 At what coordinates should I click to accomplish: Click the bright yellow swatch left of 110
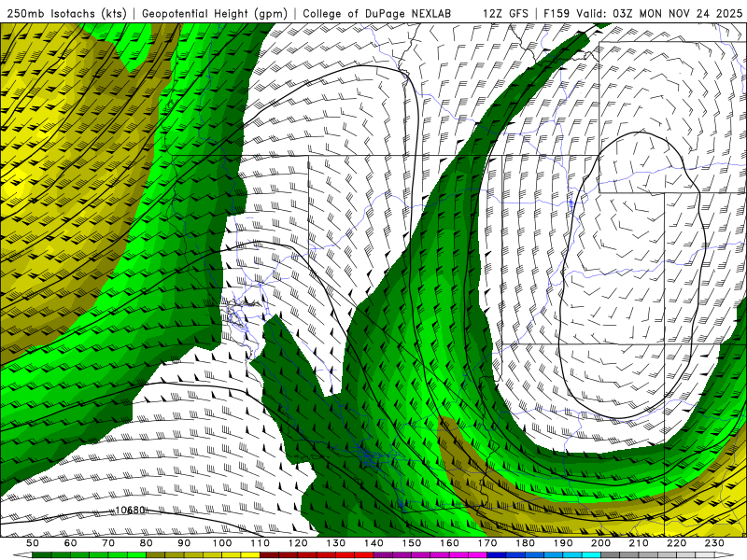tap(250, 555)
